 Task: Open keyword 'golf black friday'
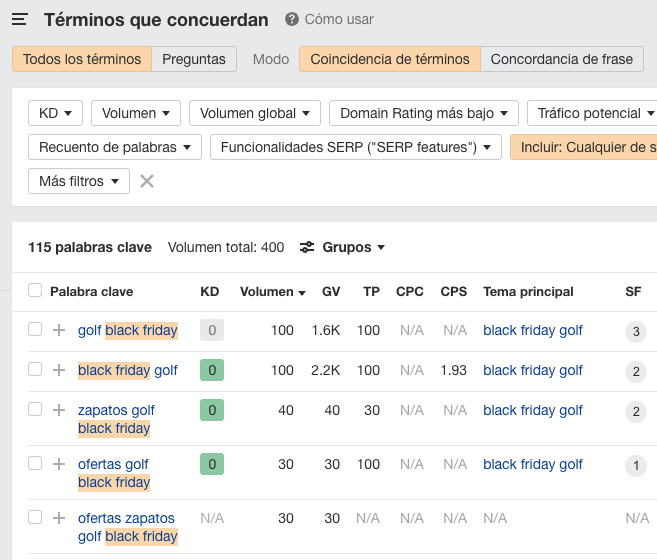128,330
